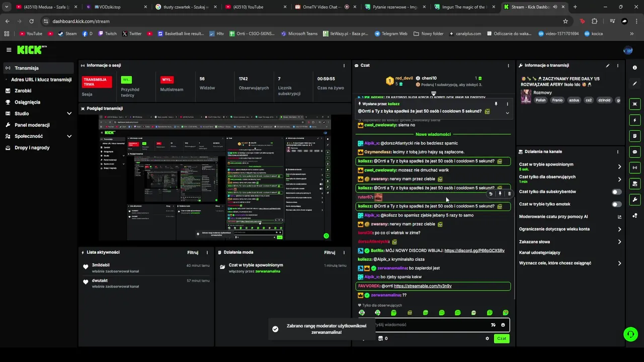644x362 pixels.
Task: Click the broadcast signal icon in the right sidebar
Action: (x=635, y=168)
